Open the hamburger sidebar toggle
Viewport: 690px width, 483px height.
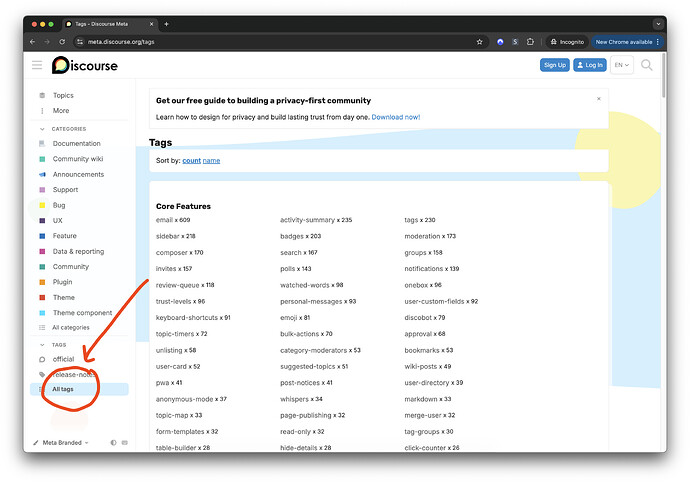(x=37, y=66)
